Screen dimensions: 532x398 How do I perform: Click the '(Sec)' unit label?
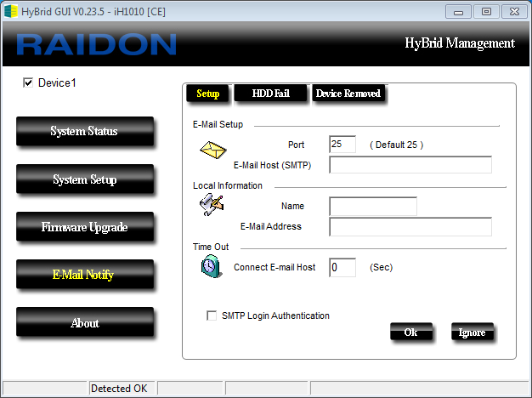click(x=381, y=267)
